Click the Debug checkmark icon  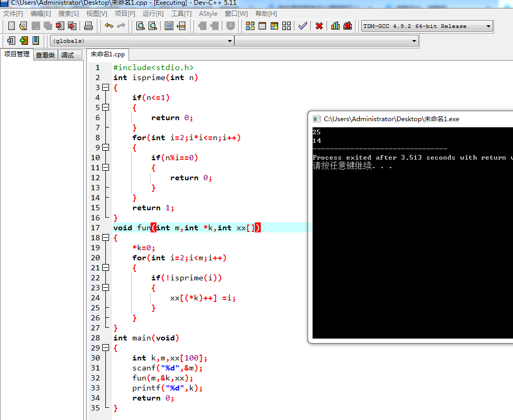pyautogui.click(x=303, y=26)
